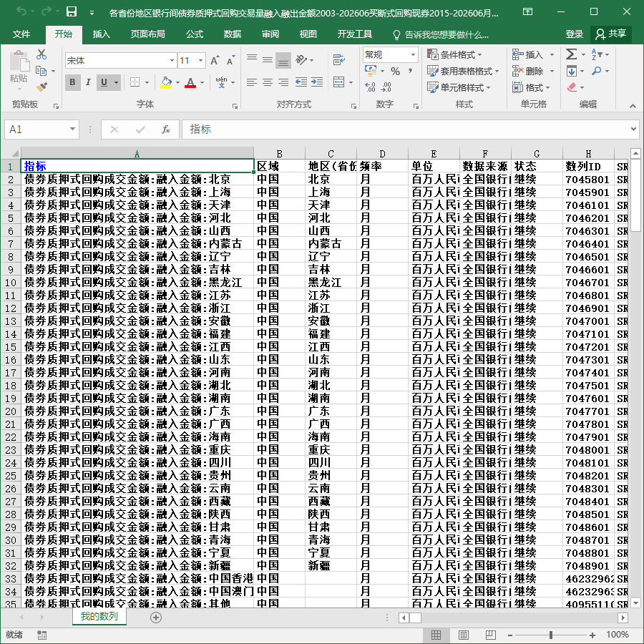Click the Increase Font Size icon
The image size is (644, 644).
(215, 61)
